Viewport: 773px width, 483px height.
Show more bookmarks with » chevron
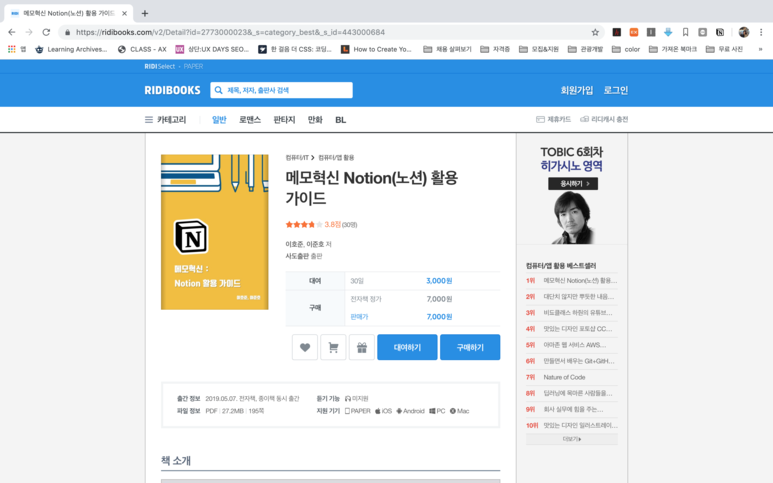760,49
